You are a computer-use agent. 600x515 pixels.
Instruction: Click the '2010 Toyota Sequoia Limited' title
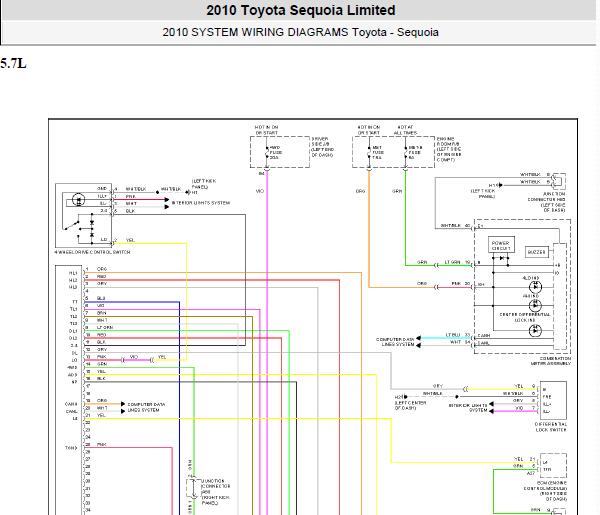[x=301, y=10]
